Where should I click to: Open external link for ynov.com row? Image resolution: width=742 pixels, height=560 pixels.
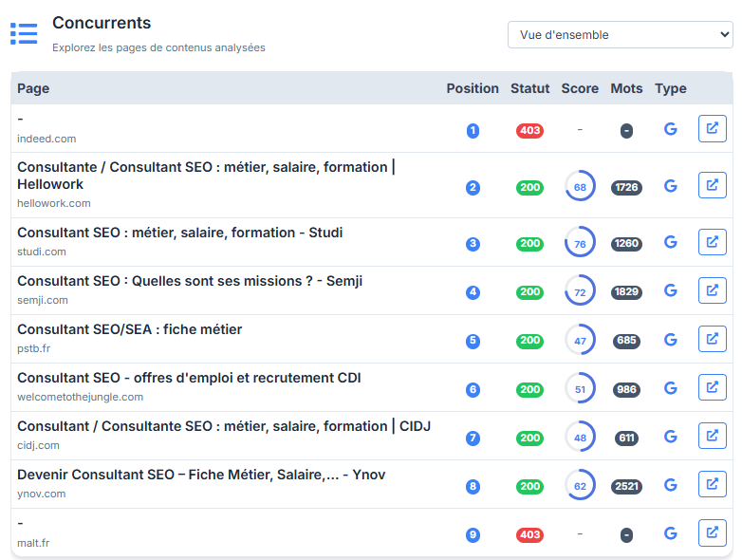tap(713, 484)
